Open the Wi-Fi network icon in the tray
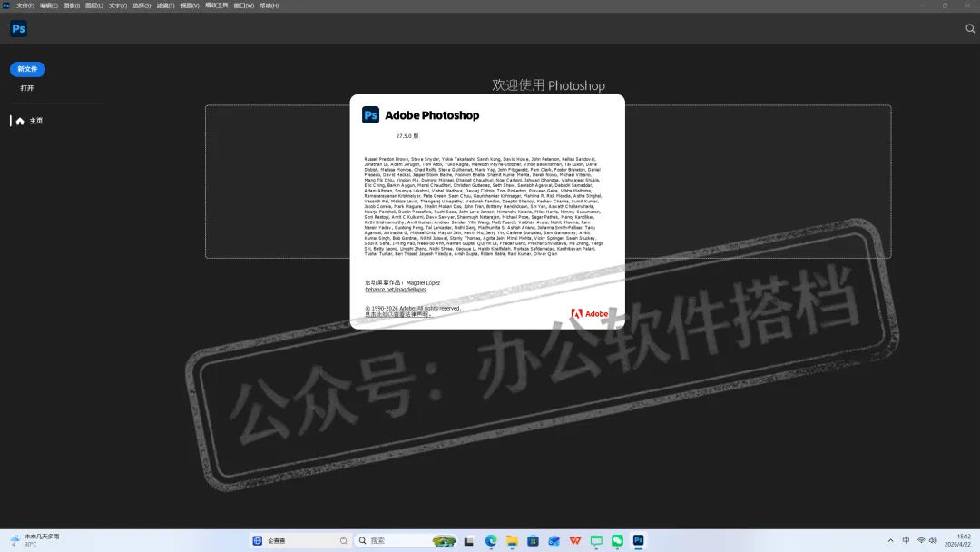The image size is (980, 552). (921, 541)
